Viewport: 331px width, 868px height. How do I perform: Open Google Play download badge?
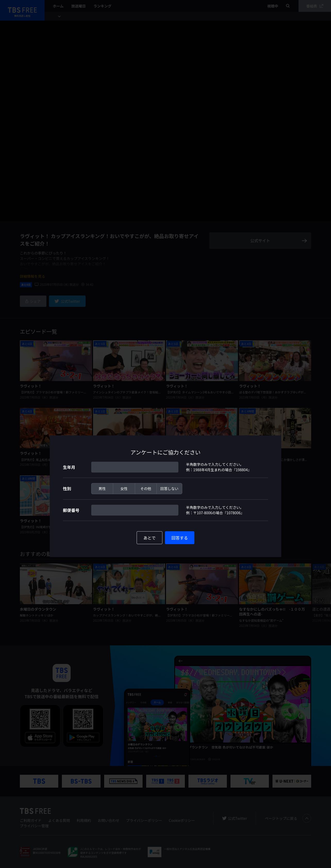pos(83,738)
